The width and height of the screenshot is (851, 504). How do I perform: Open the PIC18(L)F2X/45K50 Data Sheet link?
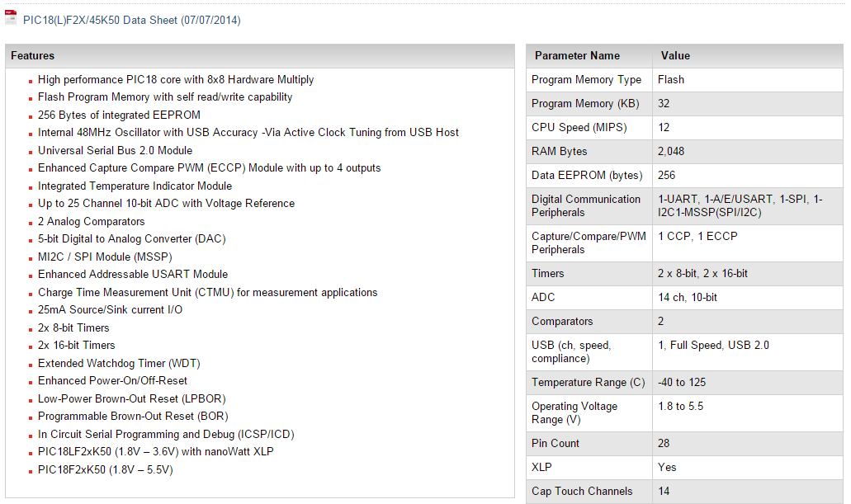[x=132, y=20]
